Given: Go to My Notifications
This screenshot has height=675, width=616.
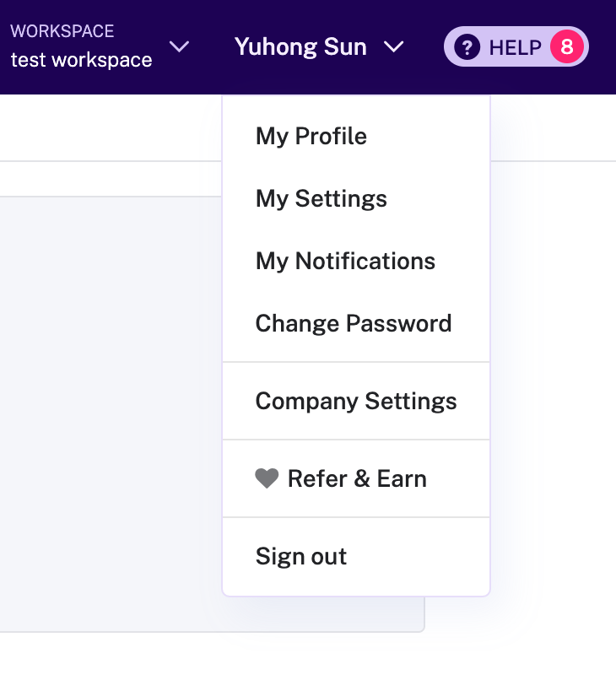Looking at the screenshot, I should (345, 262).
